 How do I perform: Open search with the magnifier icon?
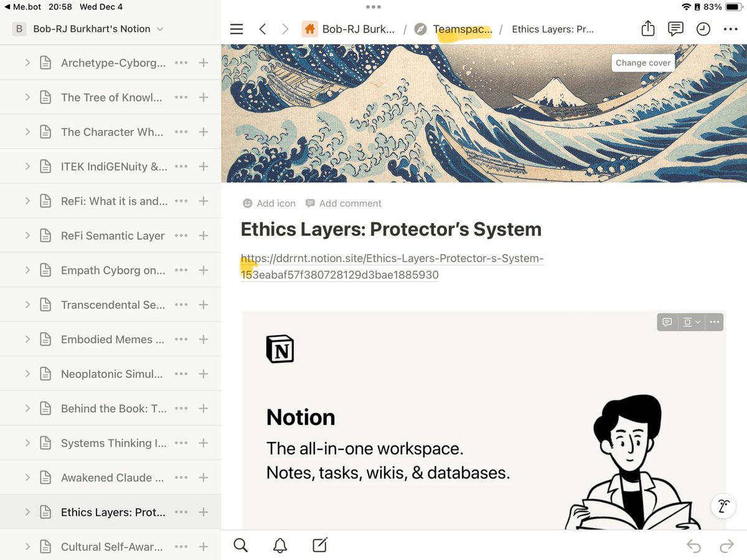coord(241,546)
